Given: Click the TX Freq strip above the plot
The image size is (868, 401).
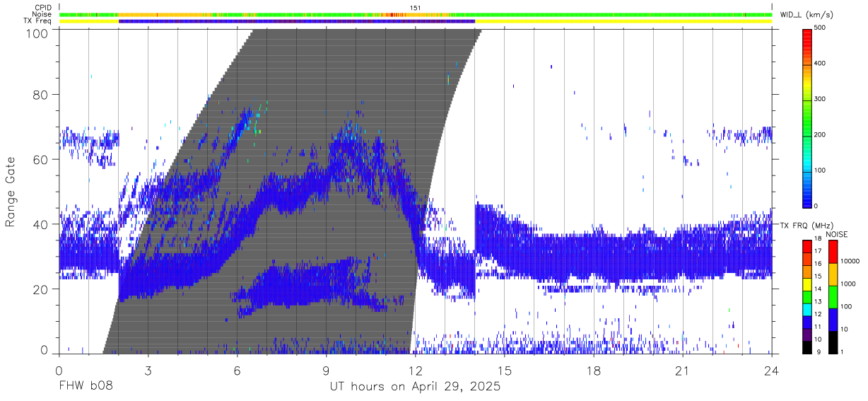Looking at the screenshot, I should click(416, 21).
